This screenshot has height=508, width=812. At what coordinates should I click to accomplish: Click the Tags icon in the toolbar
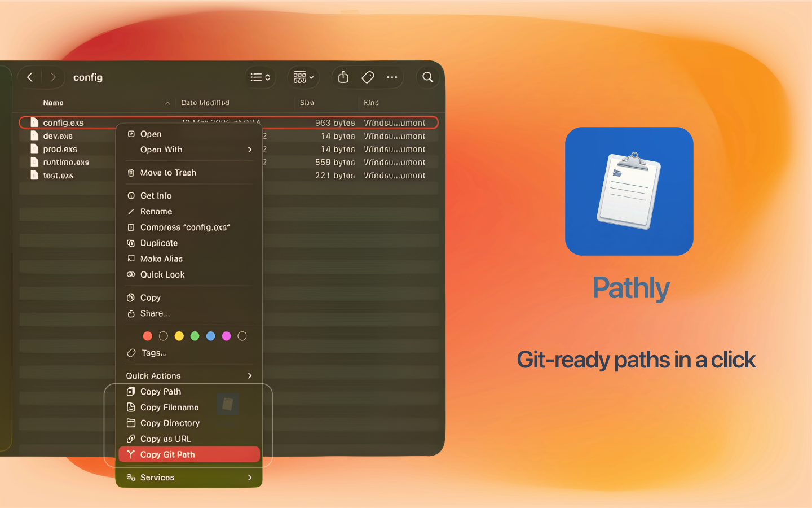click(x=368, y=77)
